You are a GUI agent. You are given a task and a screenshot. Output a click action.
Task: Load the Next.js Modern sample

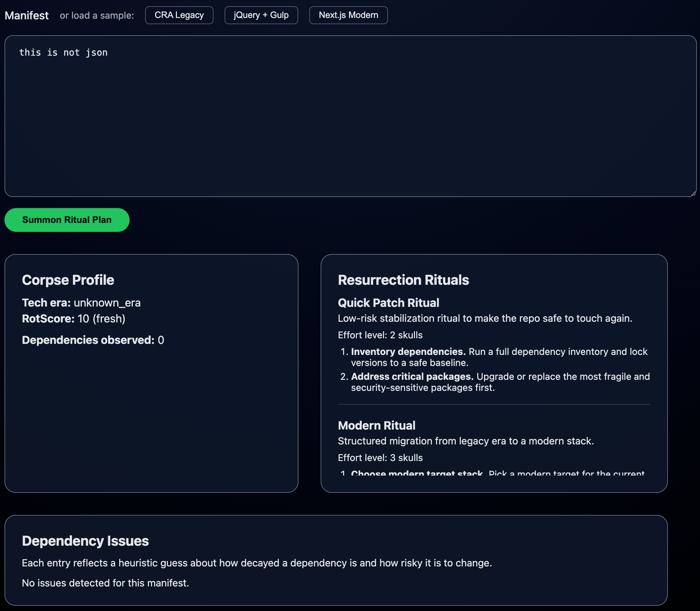pos(348,15)
